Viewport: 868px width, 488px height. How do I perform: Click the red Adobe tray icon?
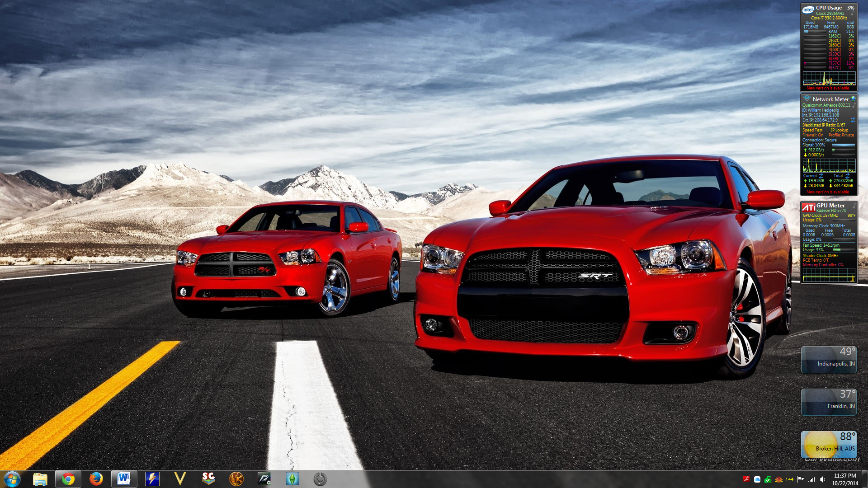click(746, 479)
